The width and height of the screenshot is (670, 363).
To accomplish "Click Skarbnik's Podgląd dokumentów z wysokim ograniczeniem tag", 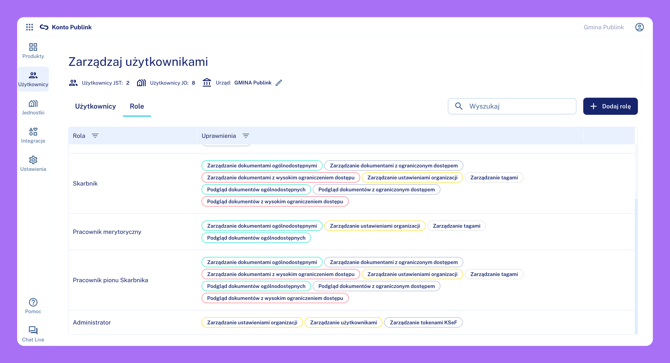I will point(275,202).
